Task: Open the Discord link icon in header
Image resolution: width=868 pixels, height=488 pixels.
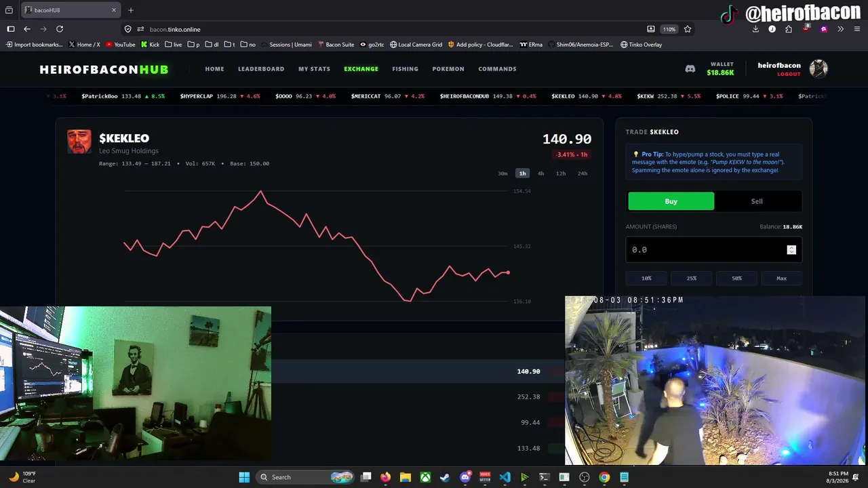Action: [690, 68]
